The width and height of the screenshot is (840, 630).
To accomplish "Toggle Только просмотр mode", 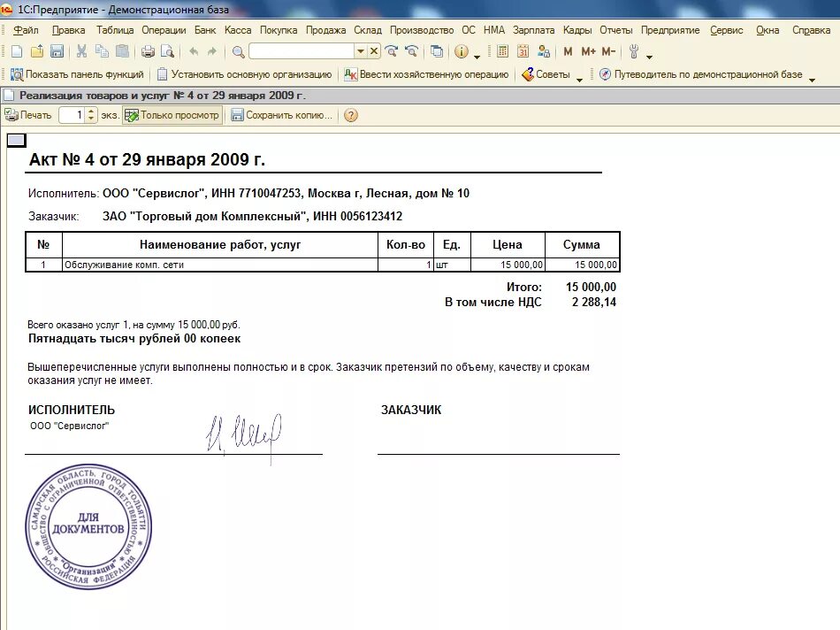I will click(172, 115).
